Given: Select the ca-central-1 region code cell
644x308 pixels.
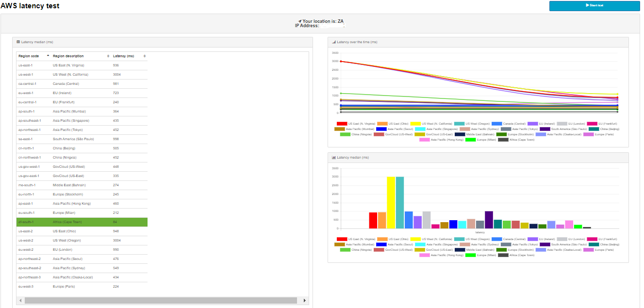Looking at the screenshot, I should 27,83.
